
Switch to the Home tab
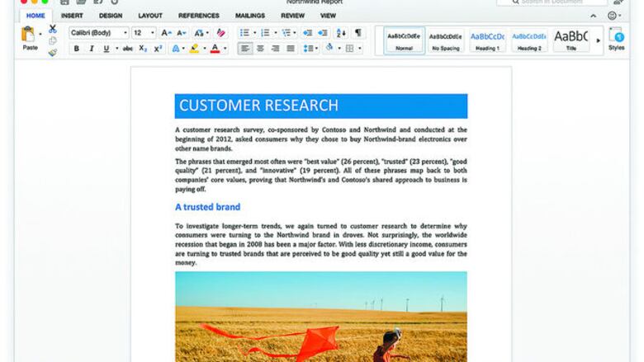36,16
